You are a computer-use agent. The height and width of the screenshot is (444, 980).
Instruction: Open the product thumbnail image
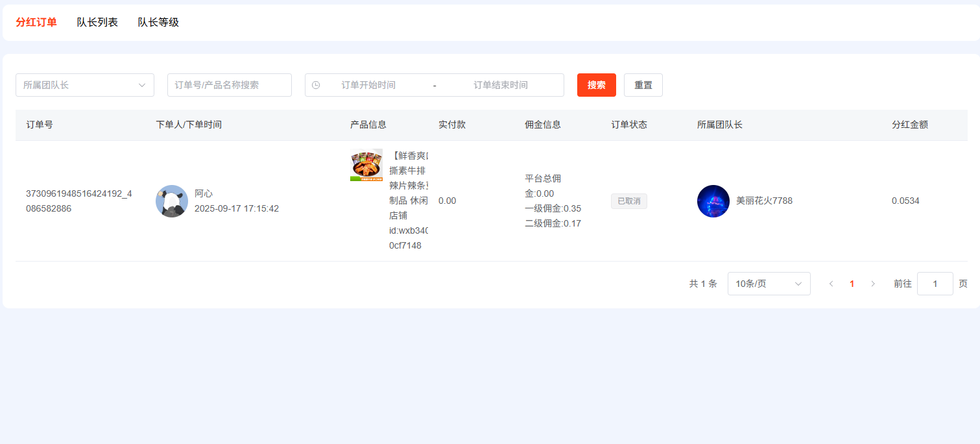click(x=366, y=165)
